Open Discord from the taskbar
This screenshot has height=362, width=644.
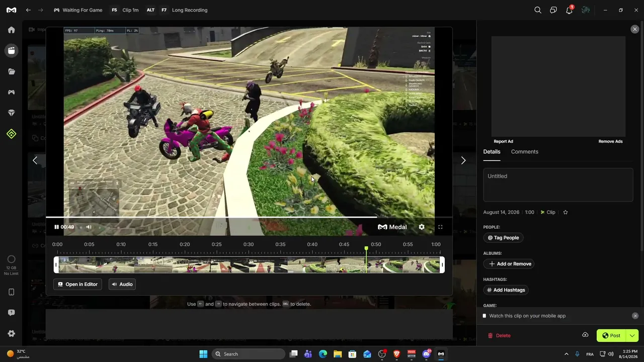click(x=426, y=354)
